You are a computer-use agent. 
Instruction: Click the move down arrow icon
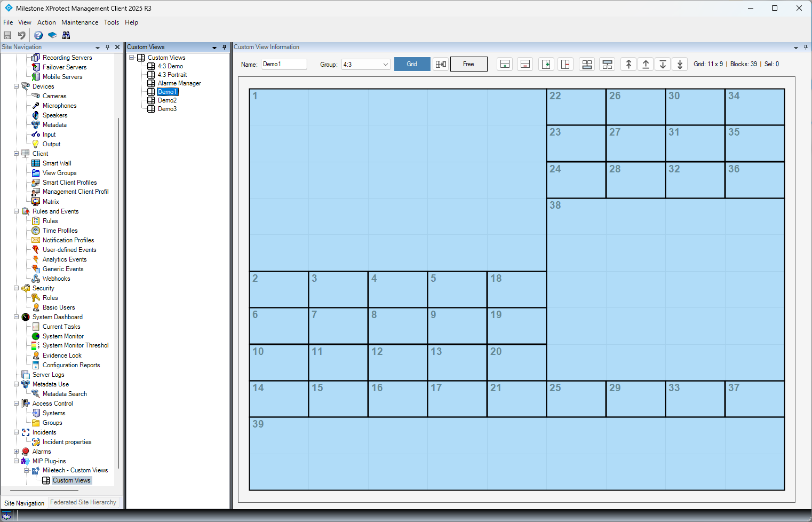[663, 64]
